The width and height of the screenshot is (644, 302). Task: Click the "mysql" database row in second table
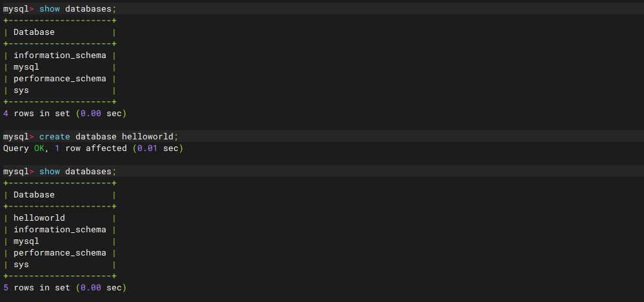pyautogui.click(x=26, y=241)
